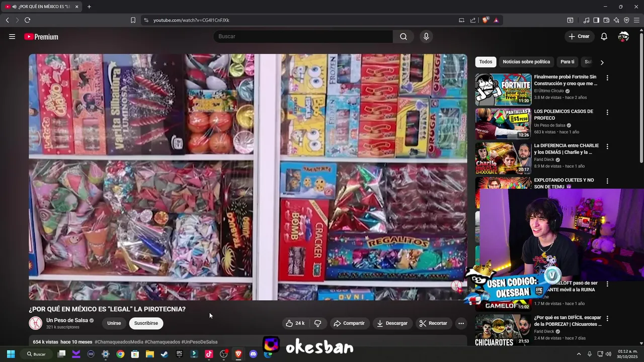Viewport: 644px width, 362px height.
Task: Open the Brave playlist music icon
Action: (586, 20)
